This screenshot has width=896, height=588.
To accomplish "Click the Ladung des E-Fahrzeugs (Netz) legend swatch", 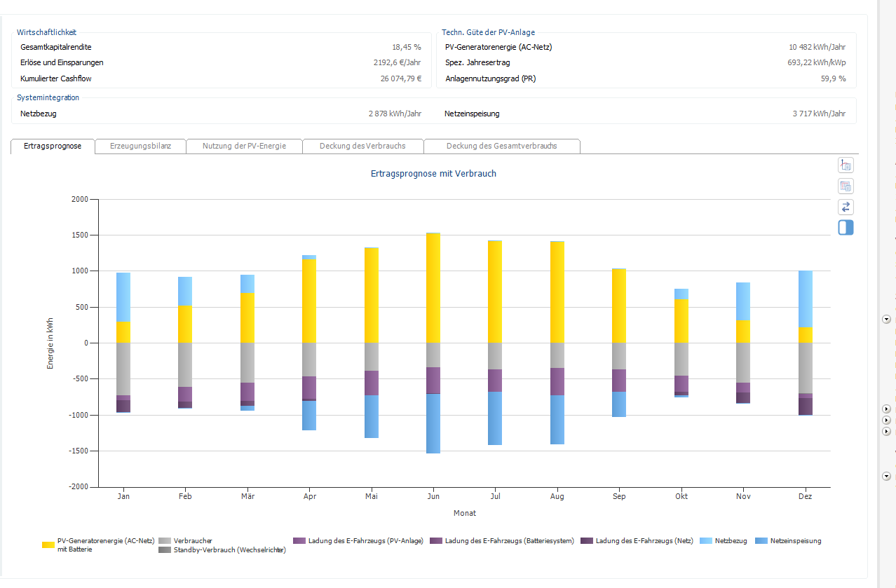I will pos(587,541).
